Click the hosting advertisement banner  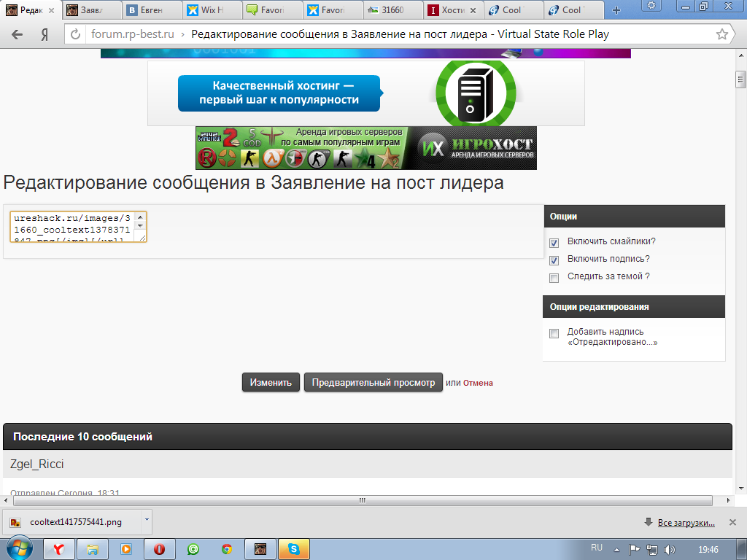coord(366,93)
